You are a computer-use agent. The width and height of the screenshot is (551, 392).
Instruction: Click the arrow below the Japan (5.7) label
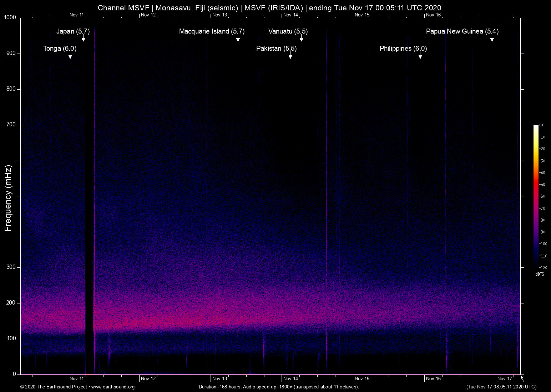click(83, 38)
